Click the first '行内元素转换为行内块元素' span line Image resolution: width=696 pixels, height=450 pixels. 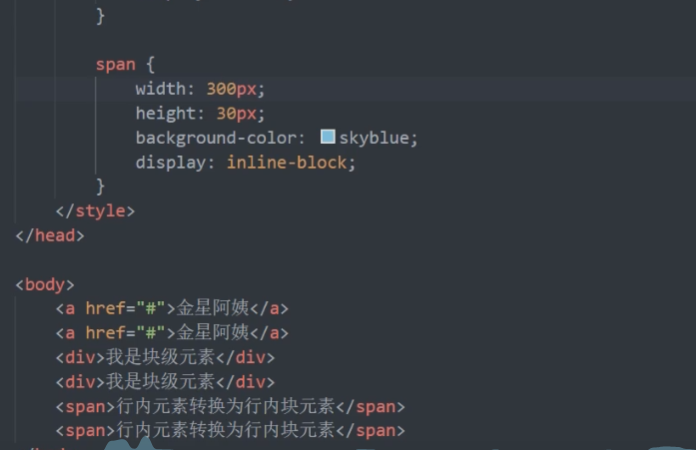click(230, 406)
